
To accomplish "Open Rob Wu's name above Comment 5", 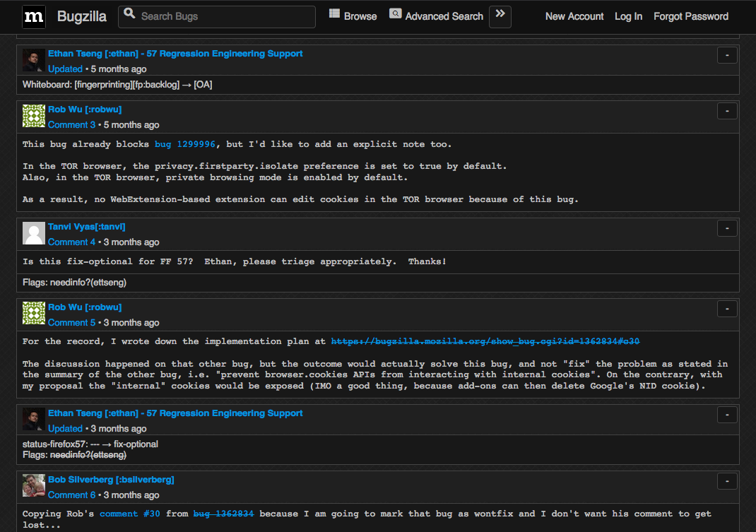I will pyautogui.click(x=85, y=307).
